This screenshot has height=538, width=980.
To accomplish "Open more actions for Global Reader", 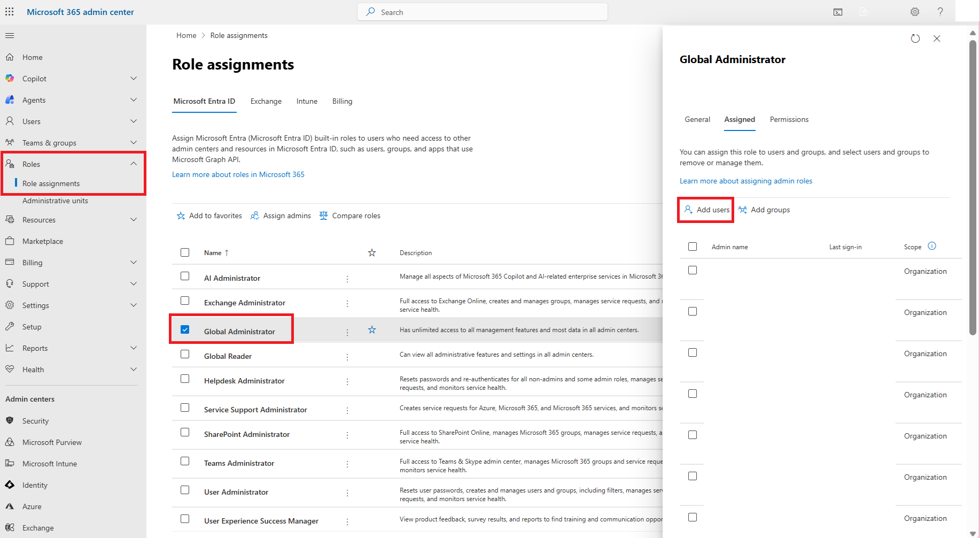I will (347, 357).
